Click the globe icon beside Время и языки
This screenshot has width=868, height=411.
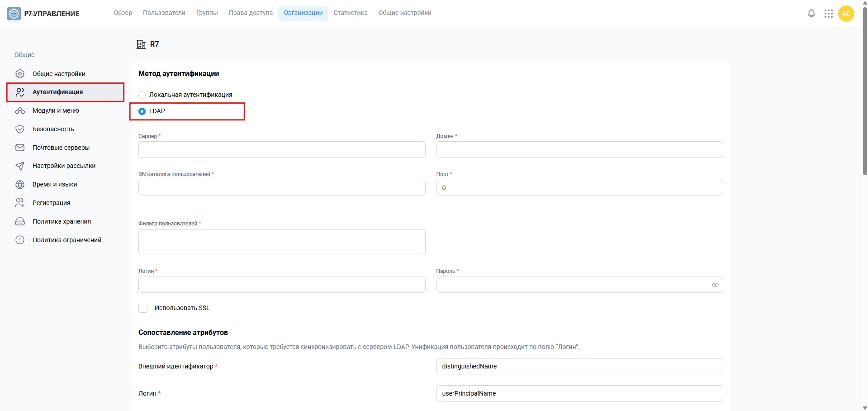tap(20, 185)
